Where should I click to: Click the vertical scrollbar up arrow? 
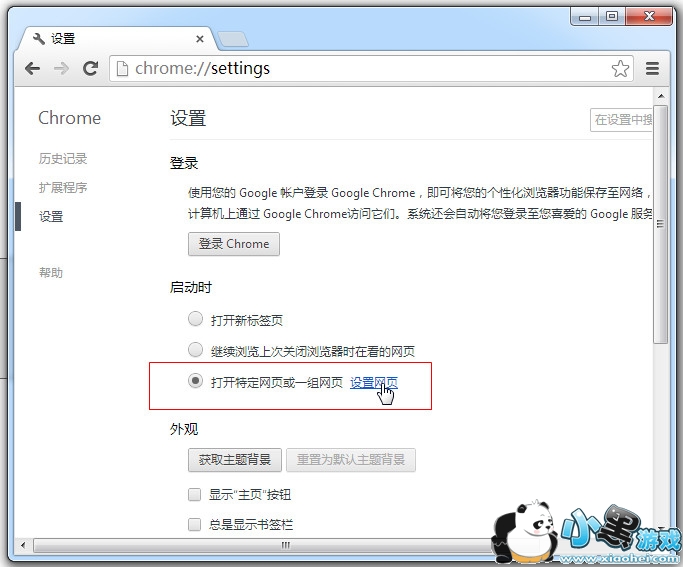coord(661,96)
